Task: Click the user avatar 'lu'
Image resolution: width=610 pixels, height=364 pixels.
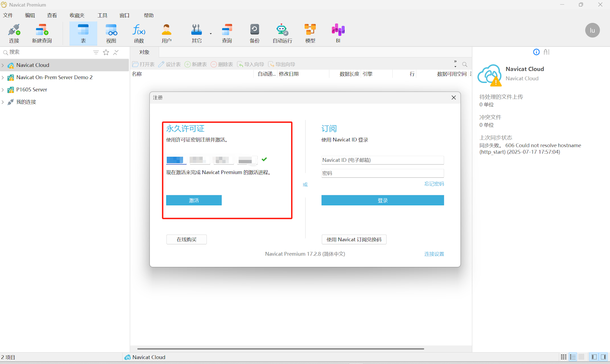Action: tap(592, 30)
